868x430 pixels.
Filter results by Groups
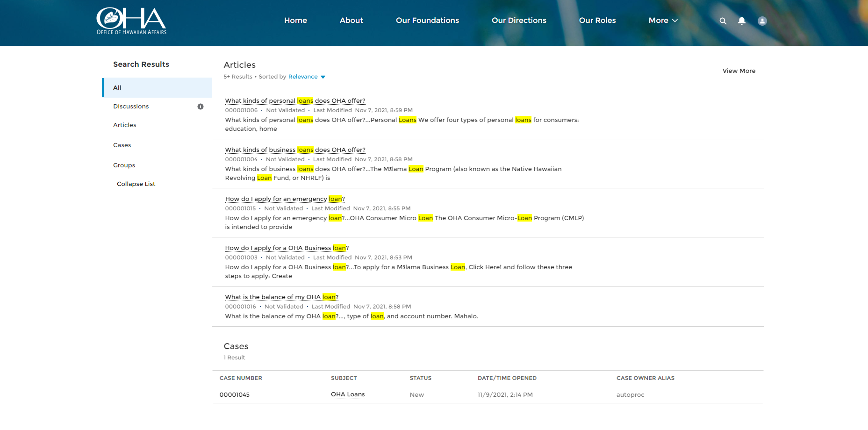124,165
